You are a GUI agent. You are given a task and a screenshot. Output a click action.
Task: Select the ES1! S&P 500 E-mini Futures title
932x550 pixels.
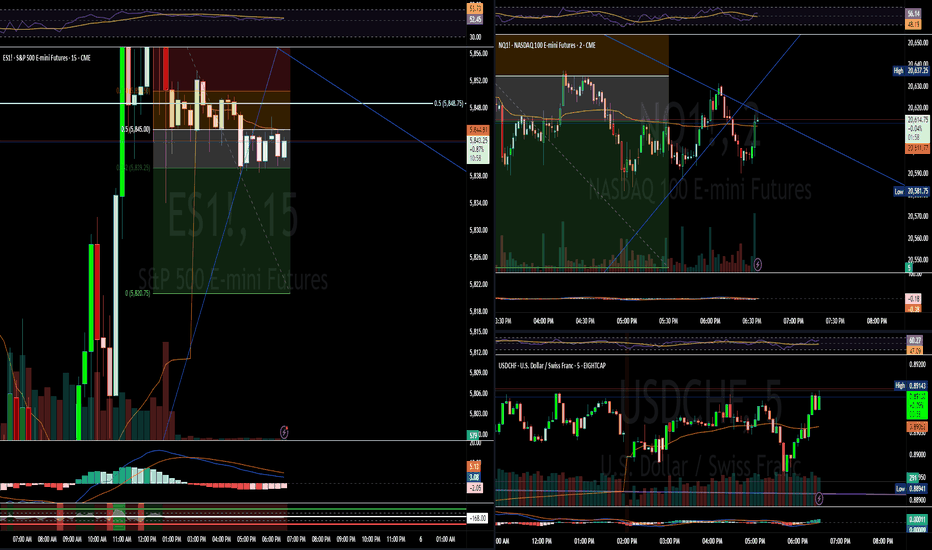46,58
